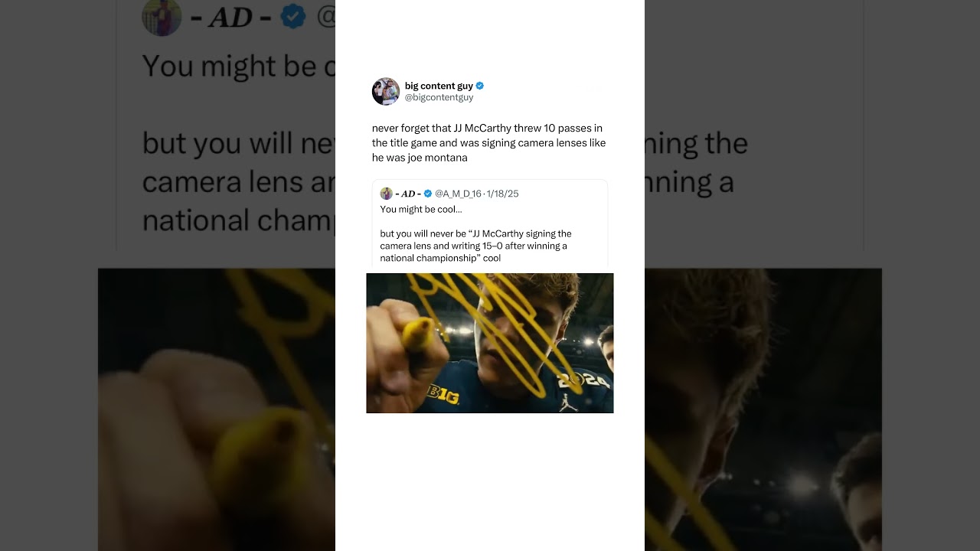Open the lens-signing video thumbnail
The image size is (980, 551).
point(490,343)
